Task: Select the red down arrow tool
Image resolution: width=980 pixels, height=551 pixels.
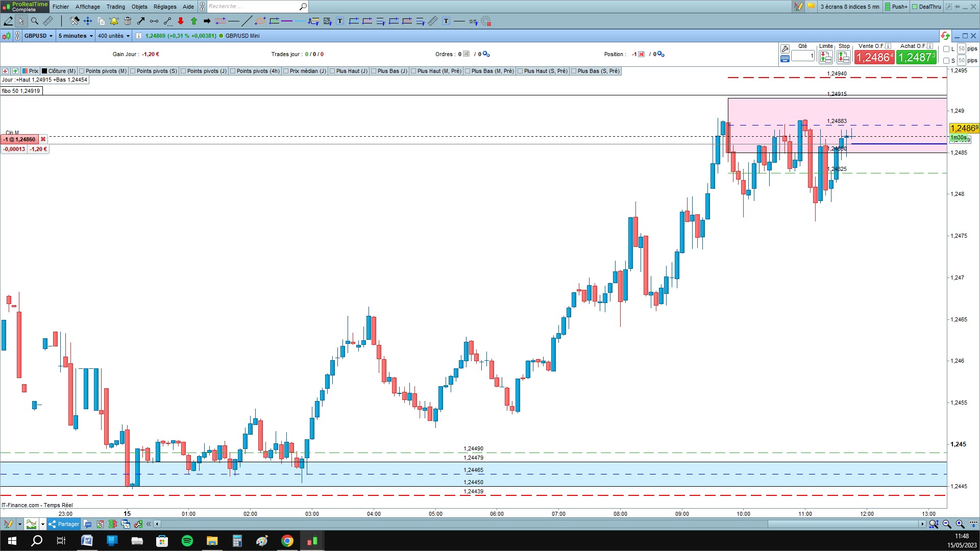Action: pos(181,21)
